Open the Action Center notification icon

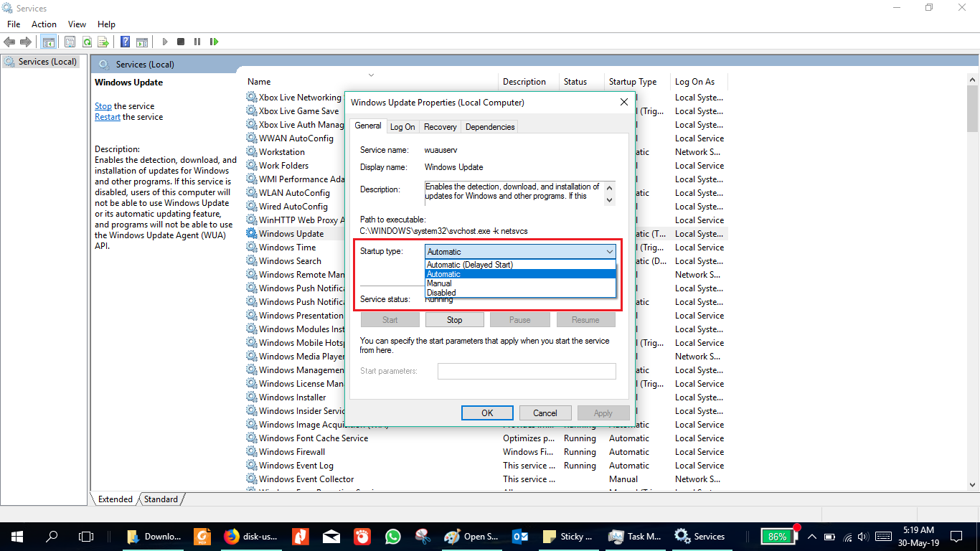click(x=956, y=537)
